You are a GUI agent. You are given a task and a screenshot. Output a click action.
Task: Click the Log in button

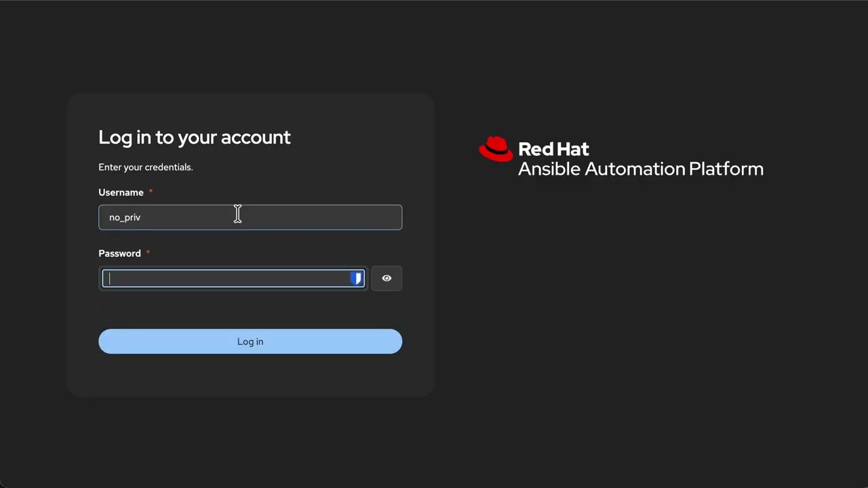tap(250, 342)
